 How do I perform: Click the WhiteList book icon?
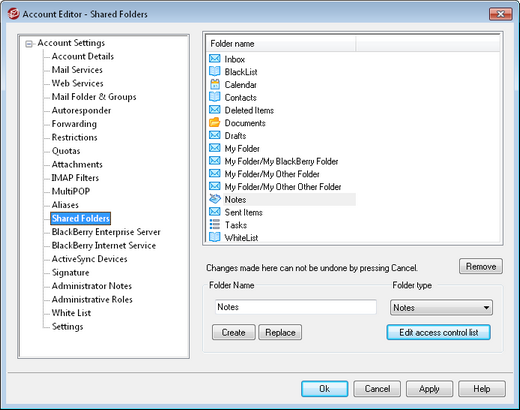click(215, 237)
